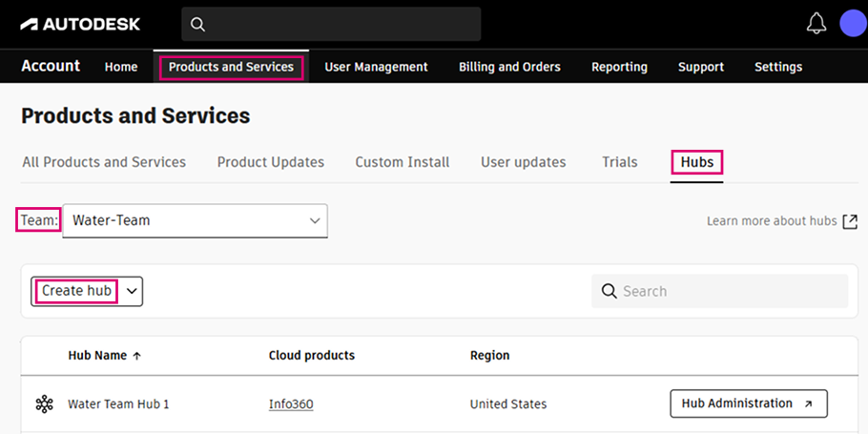Click the magnifier icon in hub search

tap(610, 291)
